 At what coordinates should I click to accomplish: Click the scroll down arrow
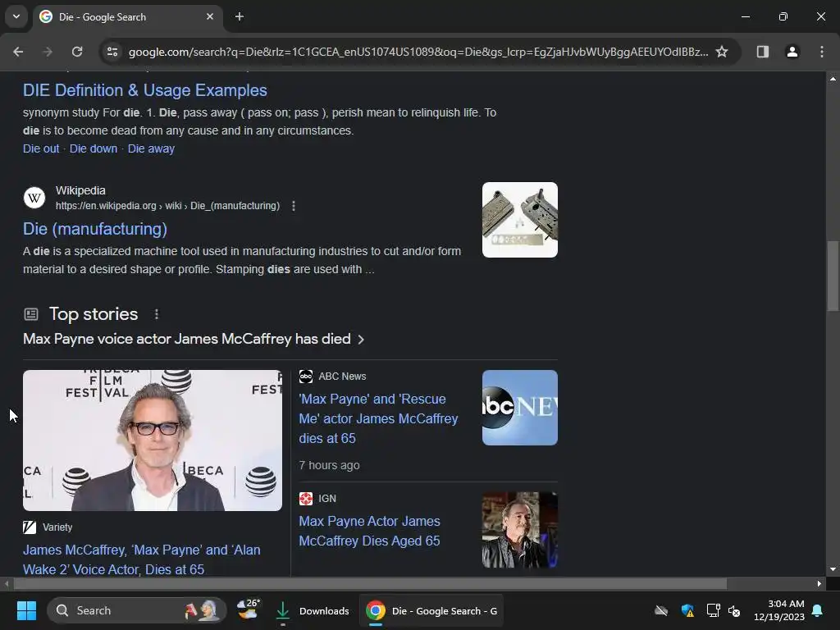coord(833,569)
